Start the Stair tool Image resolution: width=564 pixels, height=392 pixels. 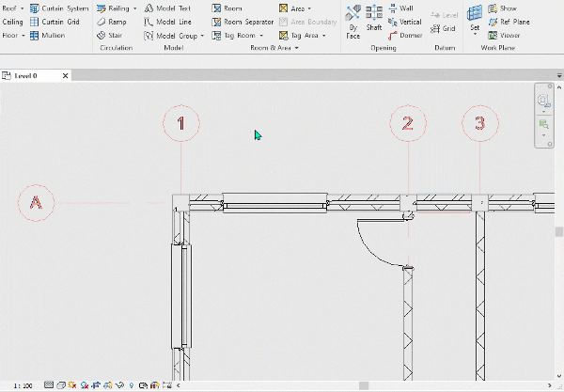pos(110,35)
